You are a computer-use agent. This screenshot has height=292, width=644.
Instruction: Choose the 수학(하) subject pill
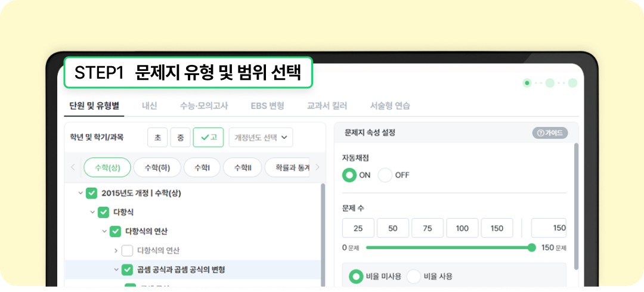coord(157,167)
